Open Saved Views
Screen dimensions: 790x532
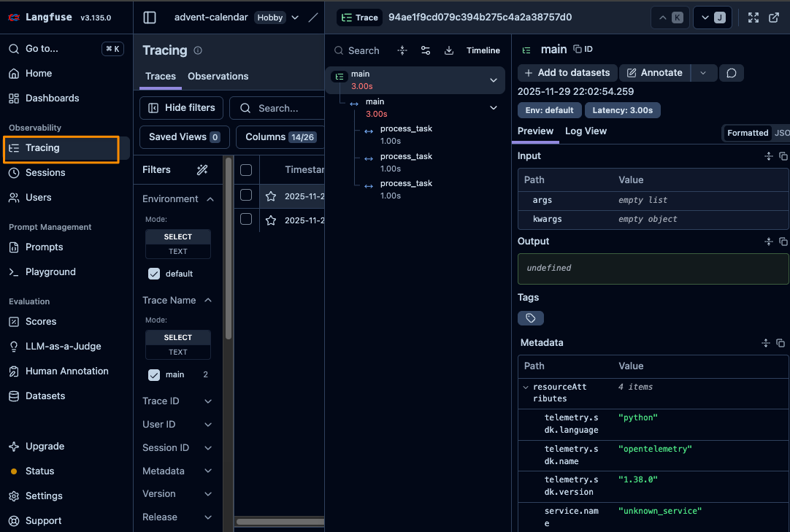coord(185,137)
